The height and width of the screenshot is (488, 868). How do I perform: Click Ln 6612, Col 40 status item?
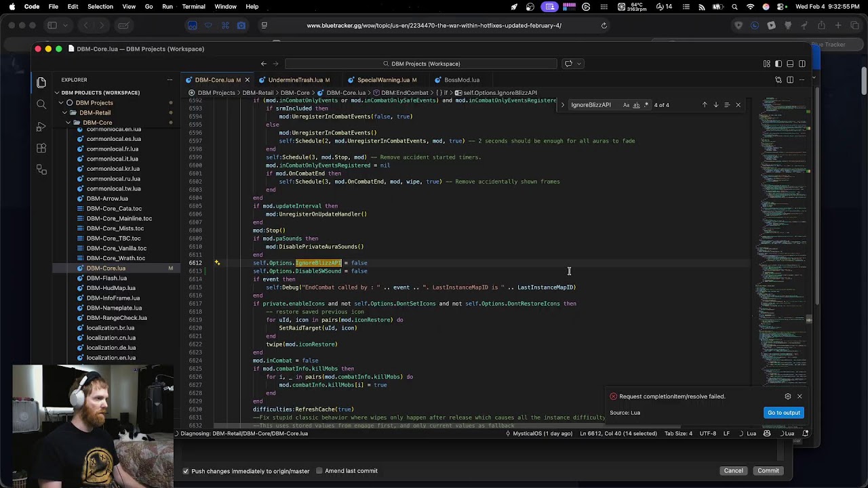click(618, 434)
